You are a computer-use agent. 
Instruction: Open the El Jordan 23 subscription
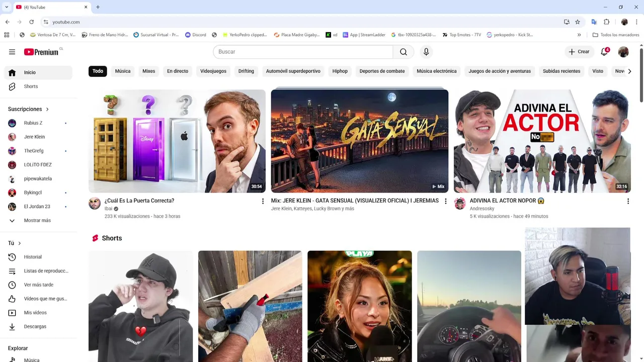[x=38, y=207]
